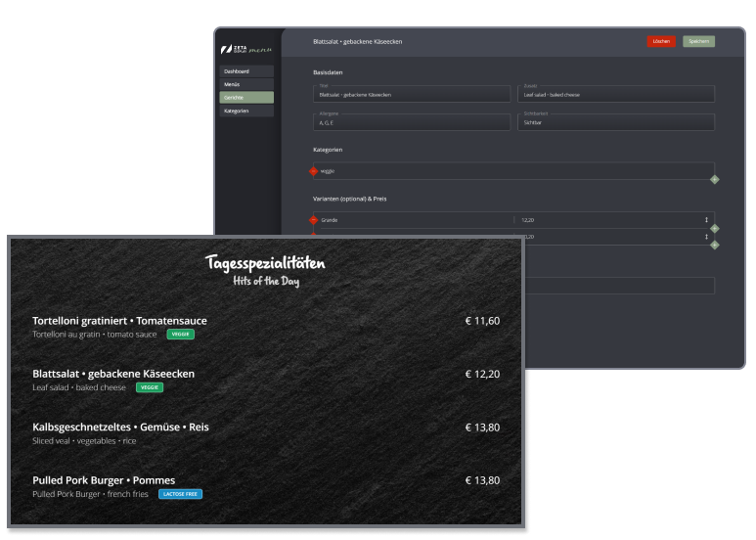Focus the Zusatz input field
This screenshot has width=756, height=540.
click(616, 94)
